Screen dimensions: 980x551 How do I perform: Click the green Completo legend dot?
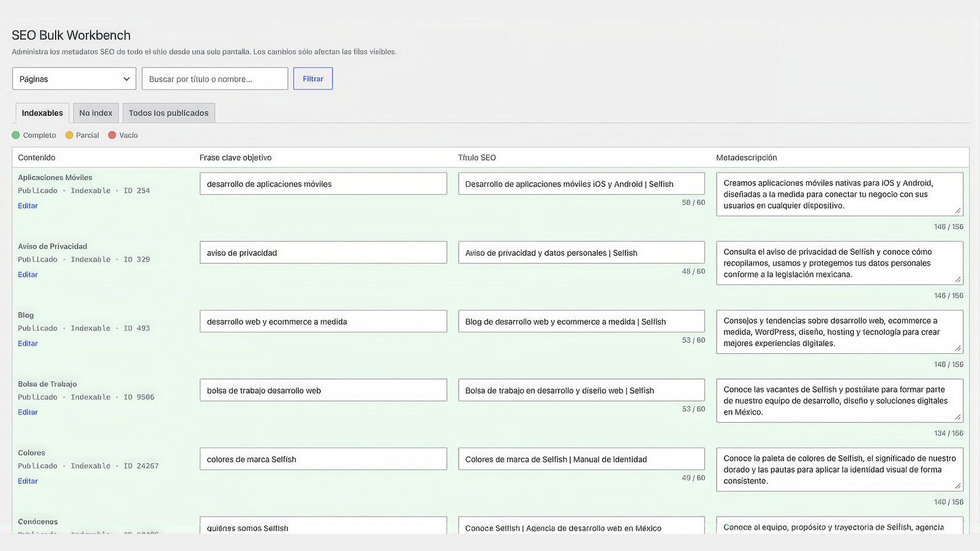pos(16,135)
